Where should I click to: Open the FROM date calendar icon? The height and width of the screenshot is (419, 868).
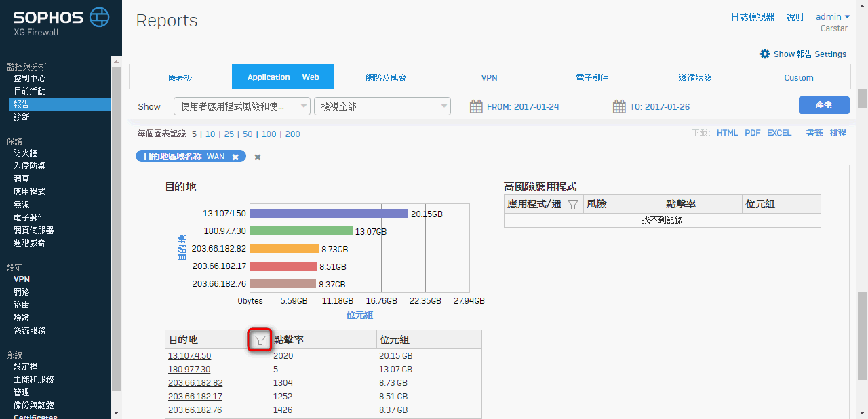476,106
